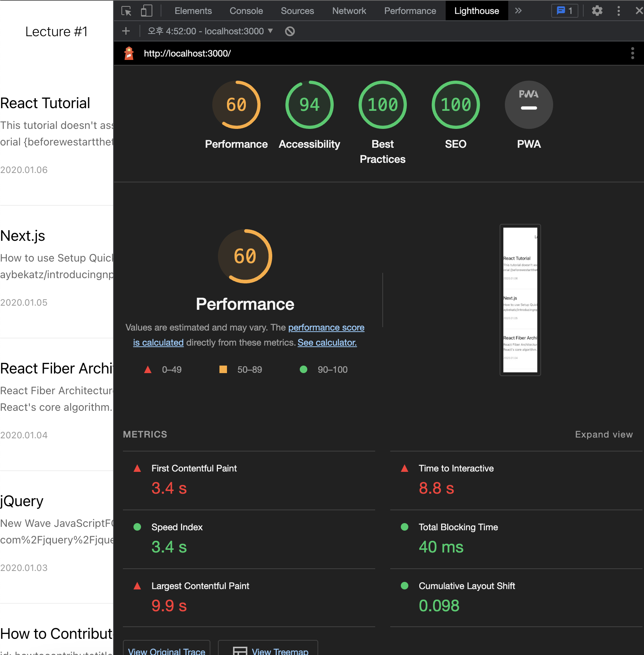Switch to the Network tab

pyautogui.click(x=349, y=11)
